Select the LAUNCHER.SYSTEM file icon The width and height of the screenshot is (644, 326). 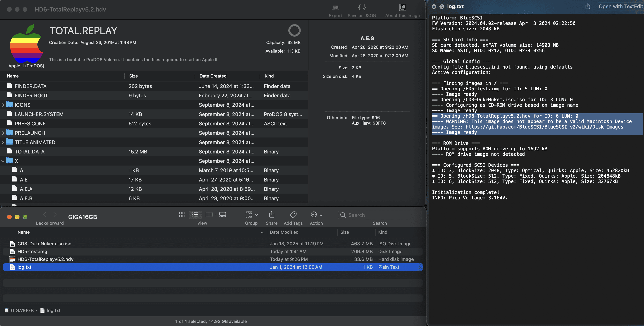[x=9, y=114]
